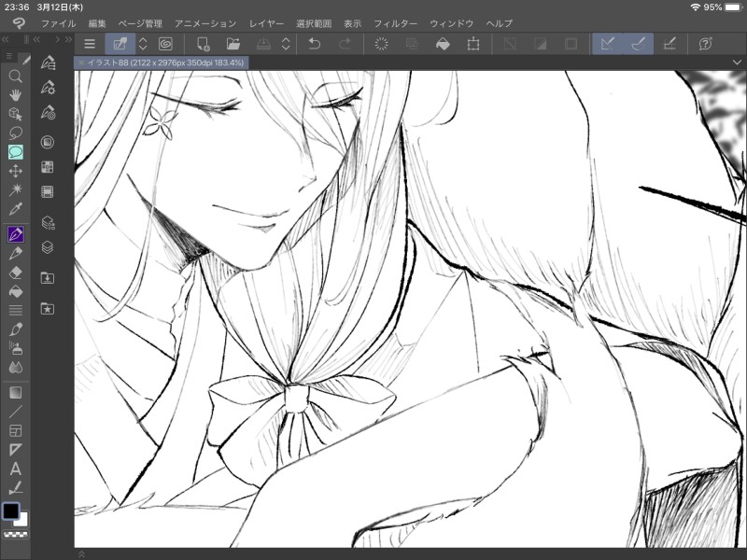The image size is (747, 560).
Task: Select the Straight line Figure tool
Action: tap(15, 412)
